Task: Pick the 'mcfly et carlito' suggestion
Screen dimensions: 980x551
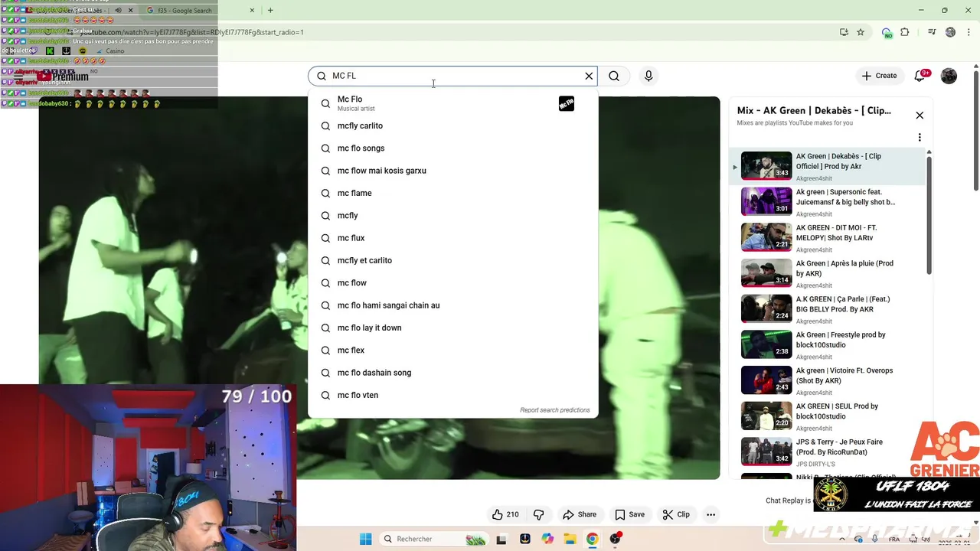Action: (x=452, y=260)
